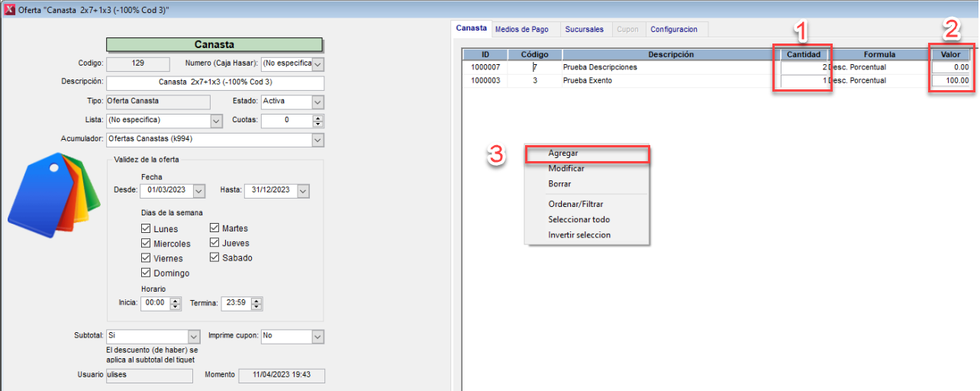Switch to the Medios de Pago tab
The image size is (980, 391).
pos(521,29)
